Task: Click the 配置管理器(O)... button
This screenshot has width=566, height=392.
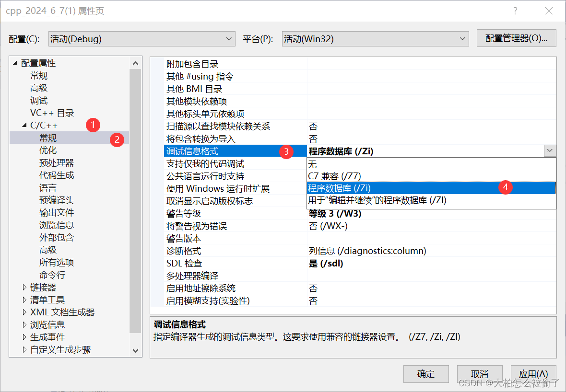Action: point(516,38)
